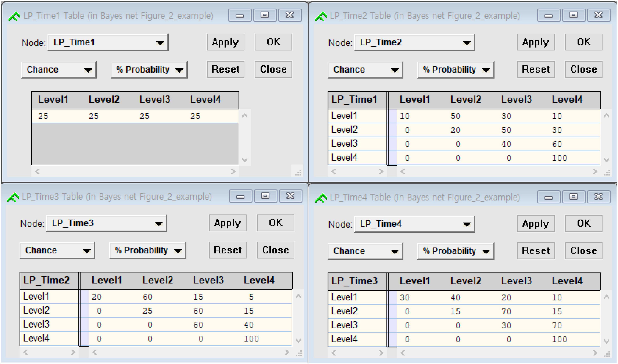Select cell value 30 in LP_Time4 Level1 row
This screenshot has width=618, height=364.
click(405, 297)
